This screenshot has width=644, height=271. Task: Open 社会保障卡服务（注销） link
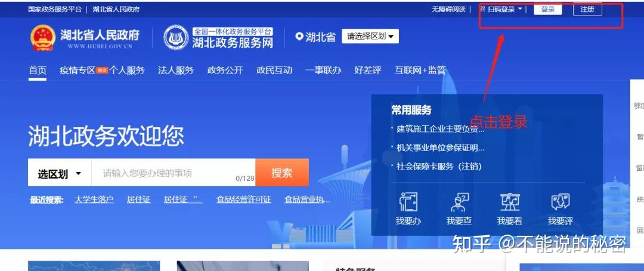439,167
